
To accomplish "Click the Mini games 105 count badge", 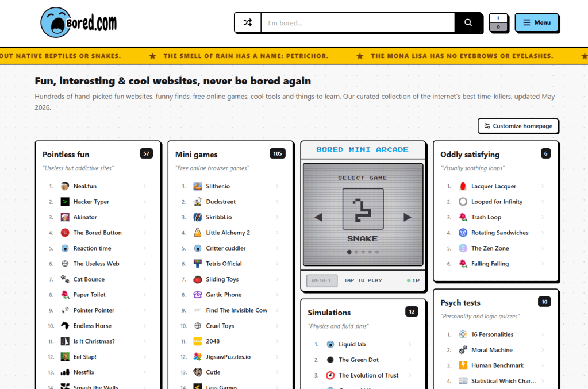I will (x=278, y=153).
